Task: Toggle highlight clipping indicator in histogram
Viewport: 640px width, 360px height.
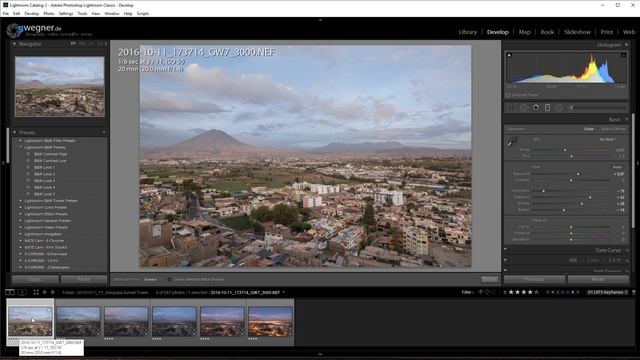Action: coord(624,55)
